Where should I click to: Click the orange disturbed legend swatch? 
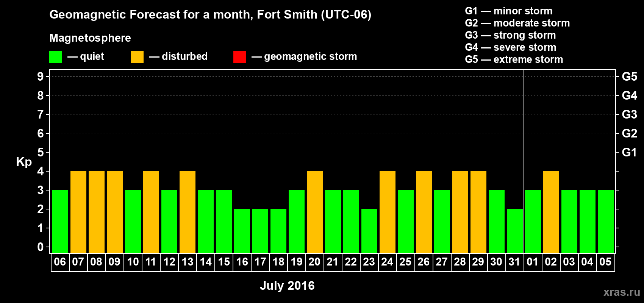click(137, 57)
